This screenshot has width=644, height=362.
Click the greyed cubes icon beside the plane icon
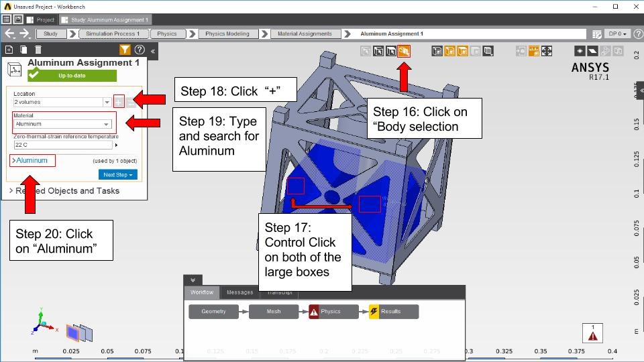point(605,52)
